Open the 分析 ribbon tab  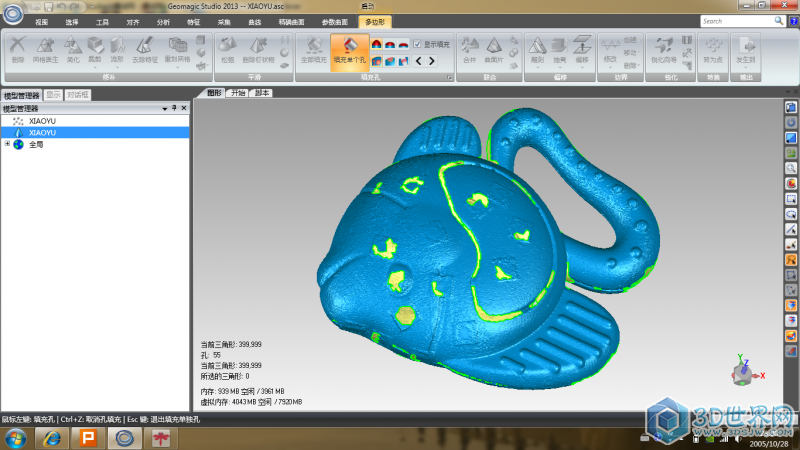[x=163, y=22]
